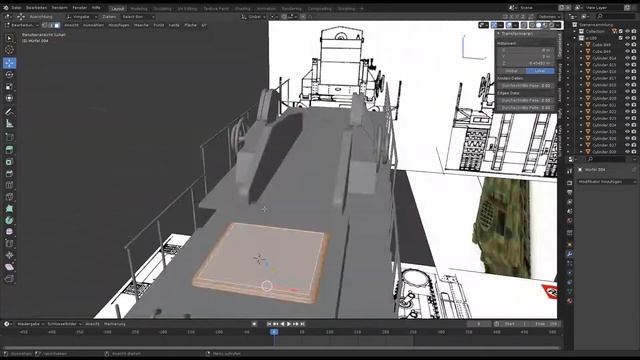Open the Bearbeitungsmodus mode dropdown
The image size is (640, 360).
pos(21,25)
